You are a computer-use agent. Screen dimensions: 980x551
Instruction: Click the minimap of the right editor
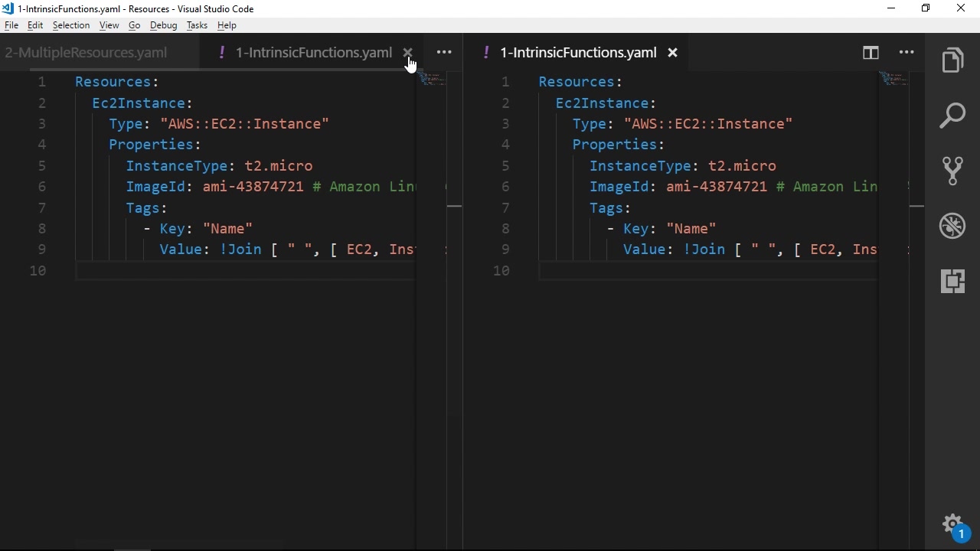(893, 79)
